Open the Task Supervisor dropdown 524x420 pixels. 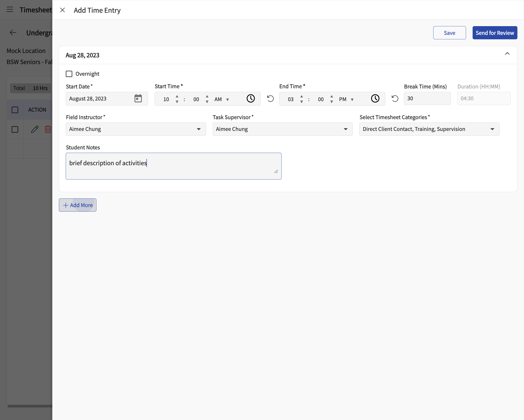(x=282, y=129)
